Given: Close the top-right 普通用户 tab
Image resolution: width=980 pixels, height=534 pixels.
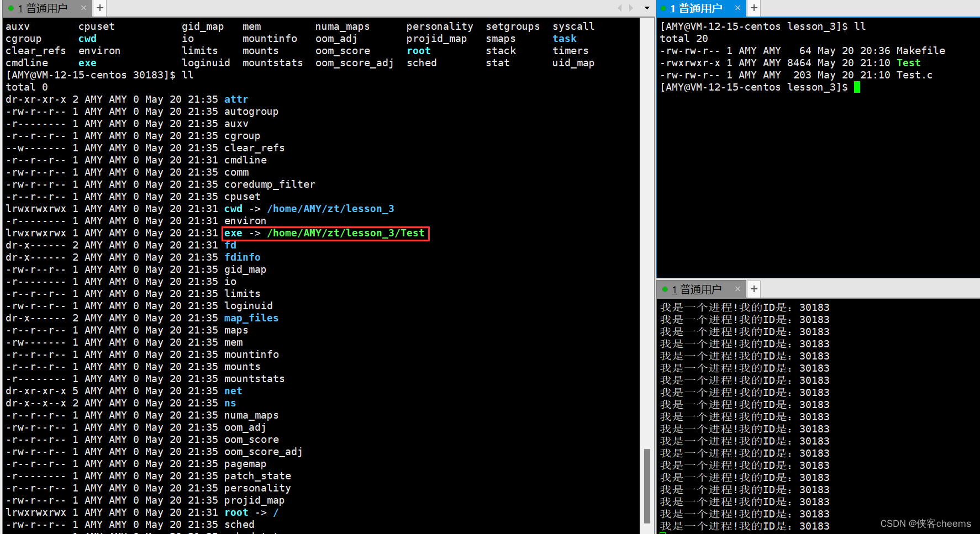Looking at the screenshot, I should (x=737, y=8).
